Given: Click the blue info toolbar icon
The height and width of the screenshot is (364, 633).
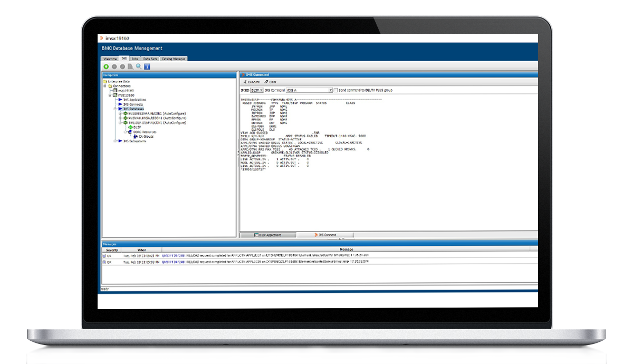Looking at the screenshot, I should click(x=147, y=67).
